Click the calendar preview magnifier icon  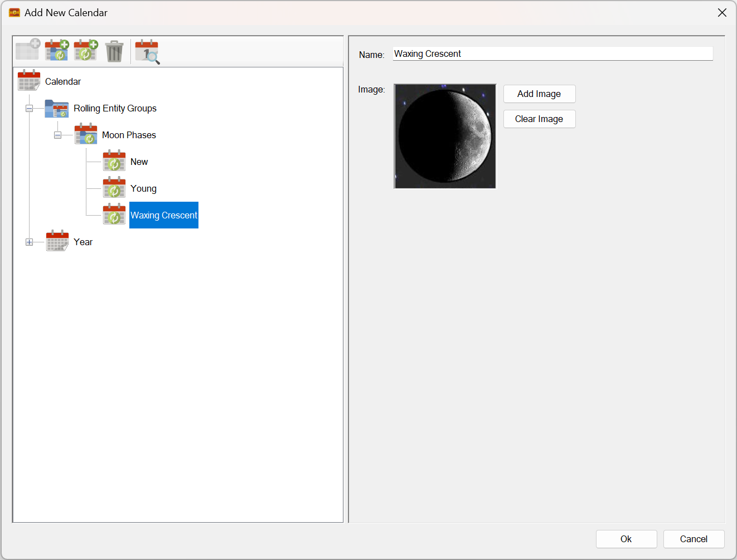coord(147,51)
